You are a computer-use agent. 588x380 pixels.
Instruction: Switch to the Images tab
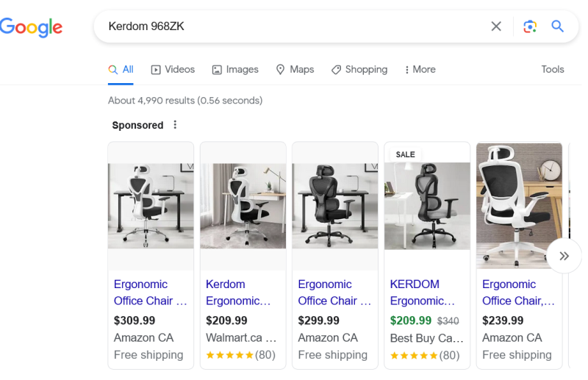click(x=235, y=70)
